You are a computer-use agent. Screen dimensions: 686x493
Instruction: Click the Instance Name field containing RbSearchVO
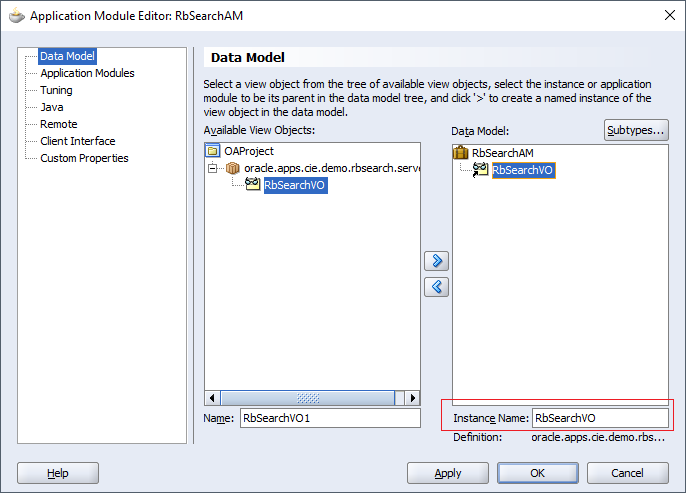pos(600,418)
